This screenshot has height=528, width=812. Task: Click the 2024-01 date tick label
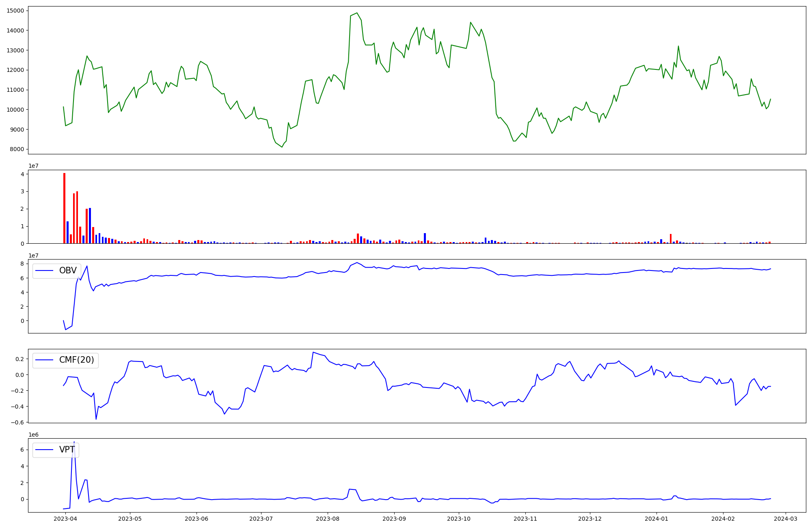click(x=657, y=519)
